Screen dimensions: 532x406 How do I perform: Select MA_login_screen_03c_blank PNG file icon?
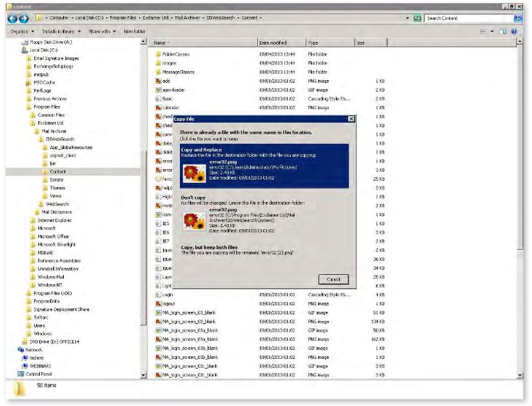tap(158, 375)
